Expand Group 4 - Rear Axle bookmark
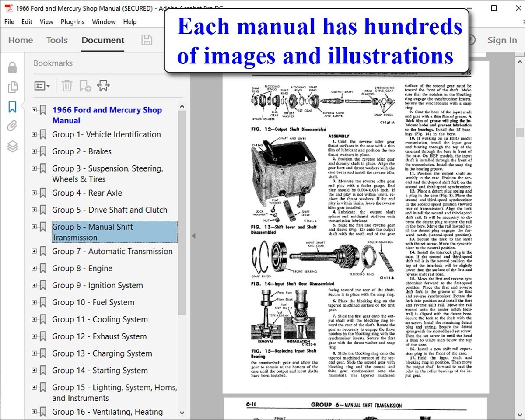The image size is (525, 420). click(x=34, y=192)
